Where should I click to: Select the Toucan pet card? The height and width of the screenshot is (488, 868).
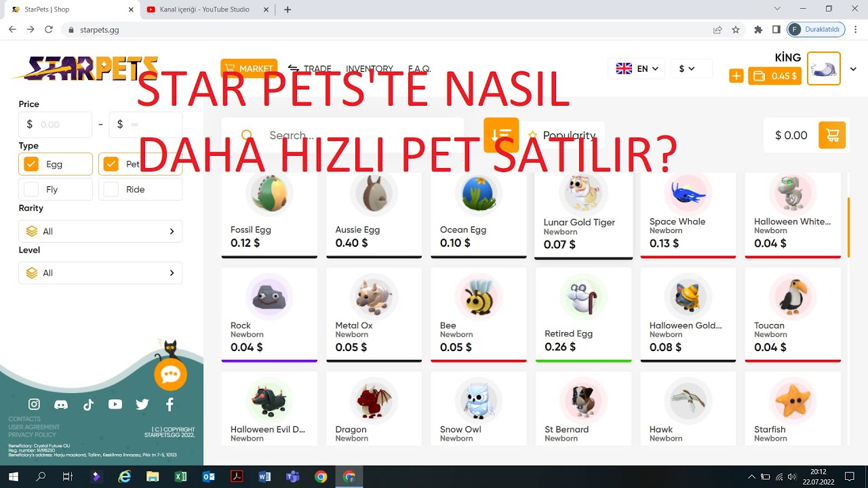(793, 314)
